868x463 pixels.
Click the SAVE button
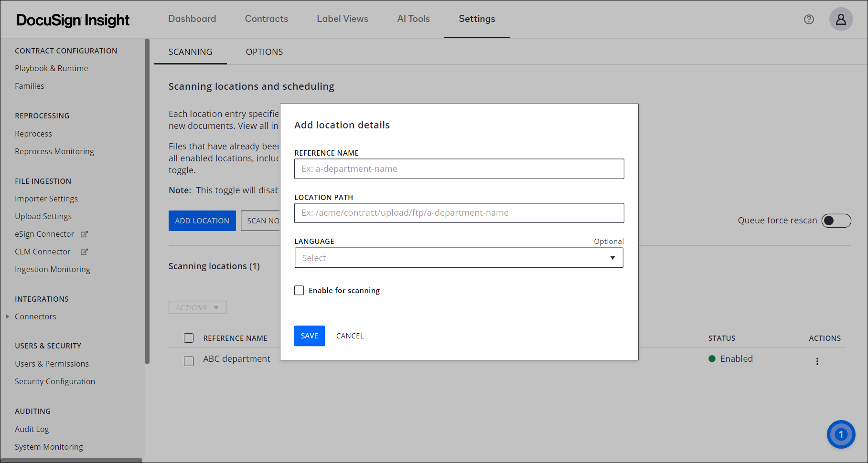click(309, 336)
